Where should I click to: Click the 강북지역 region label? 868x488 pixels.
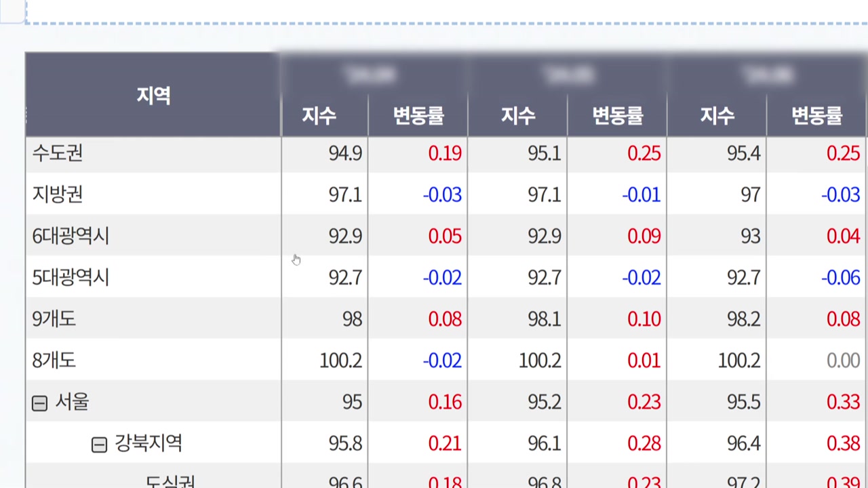click(148, 443)
